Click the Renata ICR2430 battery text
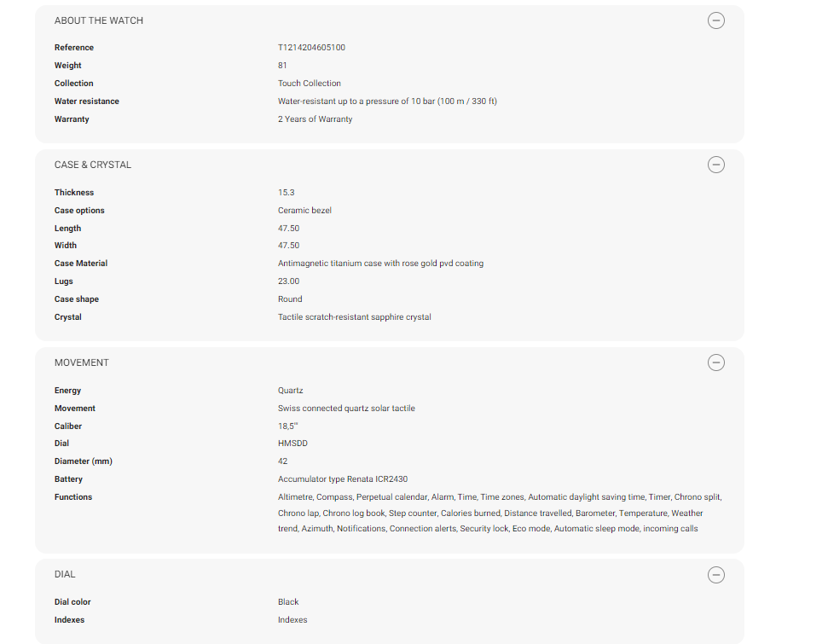828x644 pixels. coord(349,479)
